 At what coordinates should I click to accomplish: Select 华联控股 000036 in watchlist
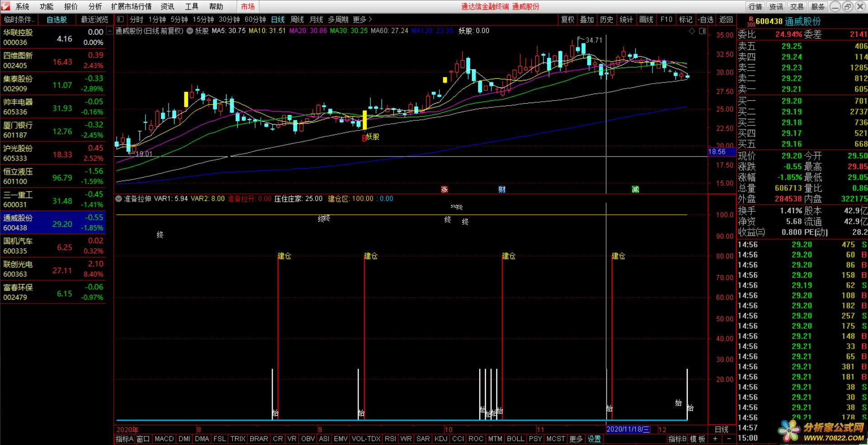coord(53,38)
